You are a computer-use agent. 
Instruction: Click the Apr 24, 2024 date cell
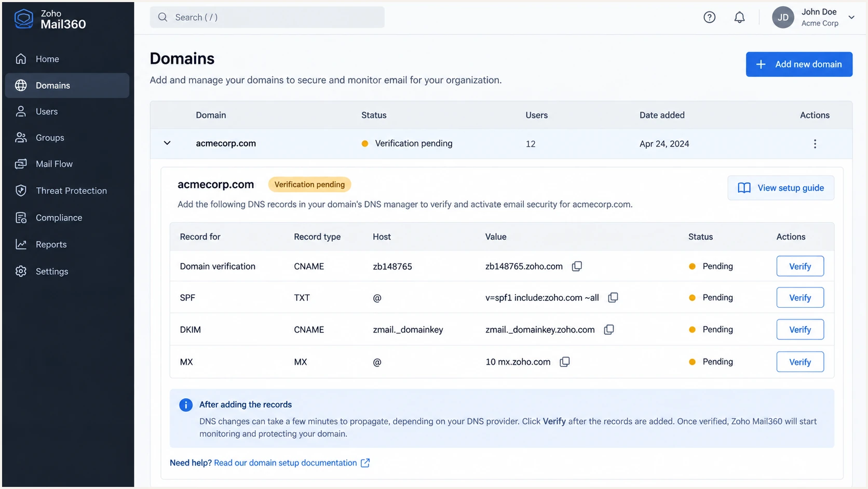[664, 143]
